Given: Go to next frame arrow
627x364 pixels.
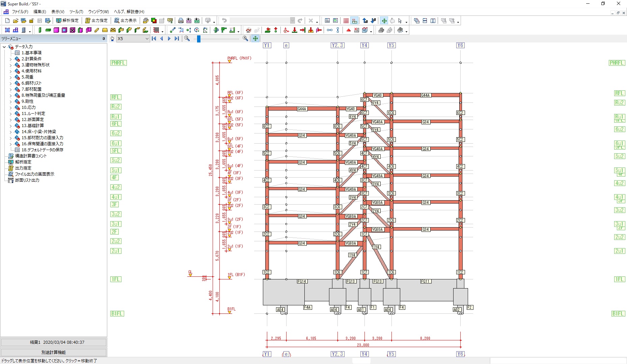Looking at the screenshot, I should [x=169, y=39].
